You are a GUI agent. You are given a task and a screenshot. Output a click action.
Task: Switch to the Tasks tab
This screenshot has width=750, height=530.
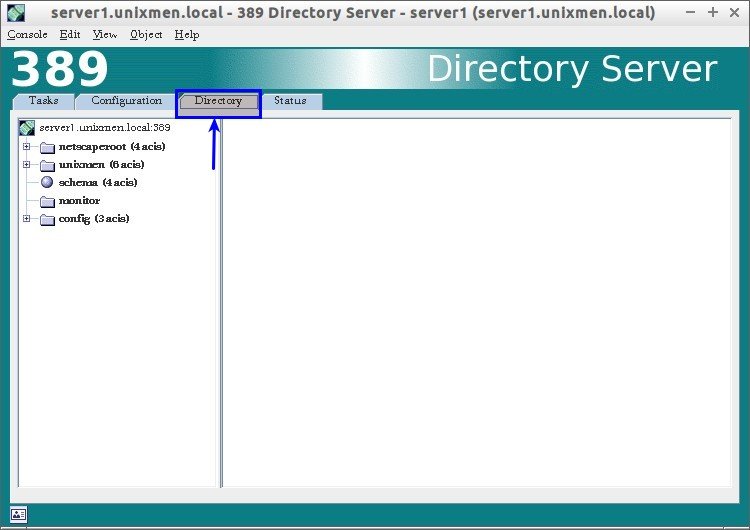44,101
